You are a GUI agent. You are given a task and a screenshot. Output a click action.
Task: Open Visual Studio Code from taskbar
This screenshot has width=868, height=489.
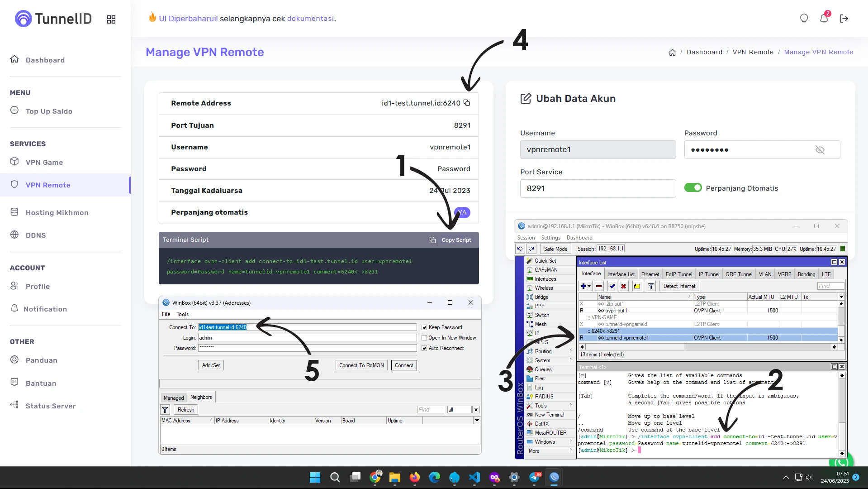pyautogui.click(x=474, y=477)
